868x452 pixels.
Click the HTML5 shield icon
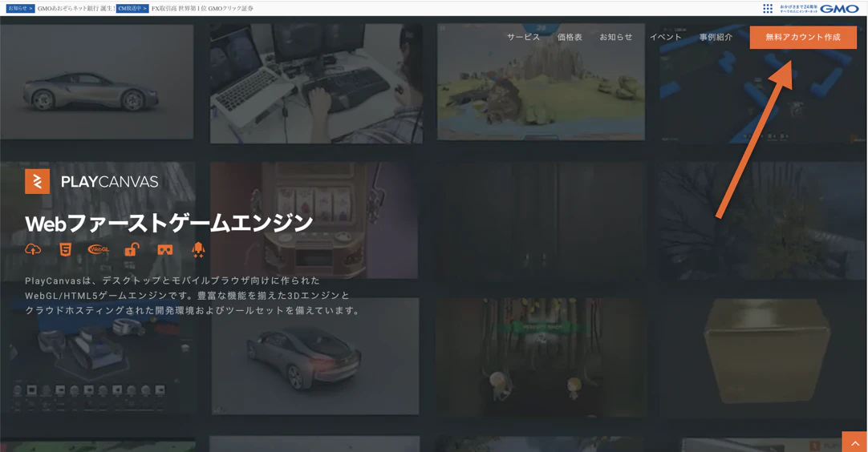tap(65, 249)
